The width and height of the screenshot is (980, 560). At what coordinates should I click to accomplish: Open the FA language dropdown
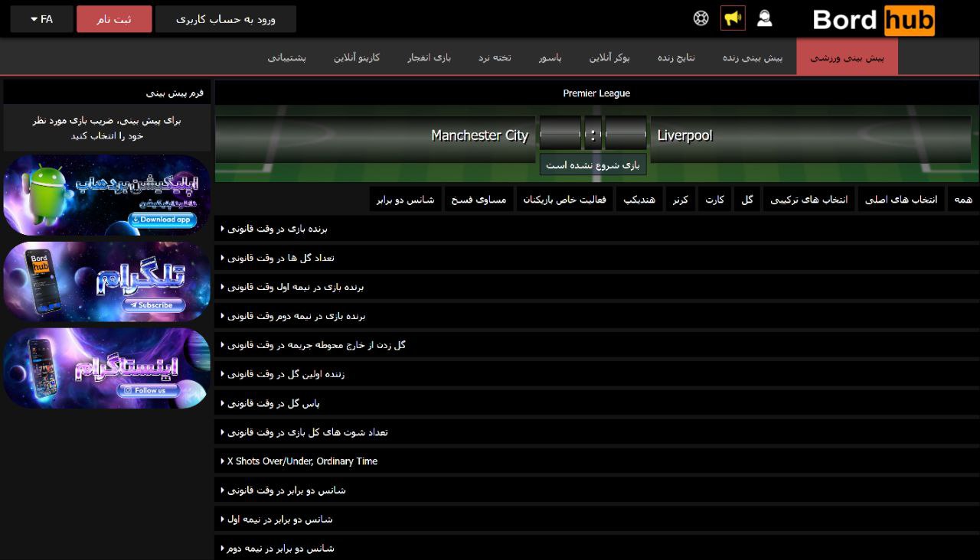coord(41,19)
